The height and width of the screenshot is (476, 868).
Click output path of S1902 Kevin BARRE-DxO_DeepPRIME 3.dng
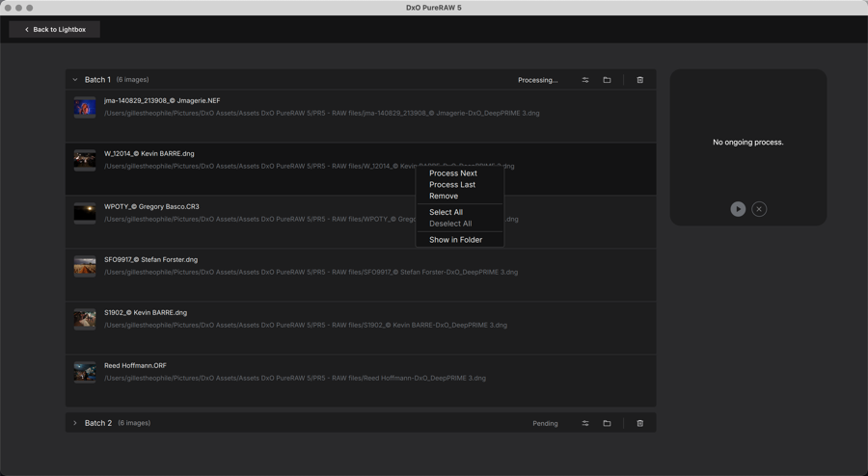(x=306, y=325)
